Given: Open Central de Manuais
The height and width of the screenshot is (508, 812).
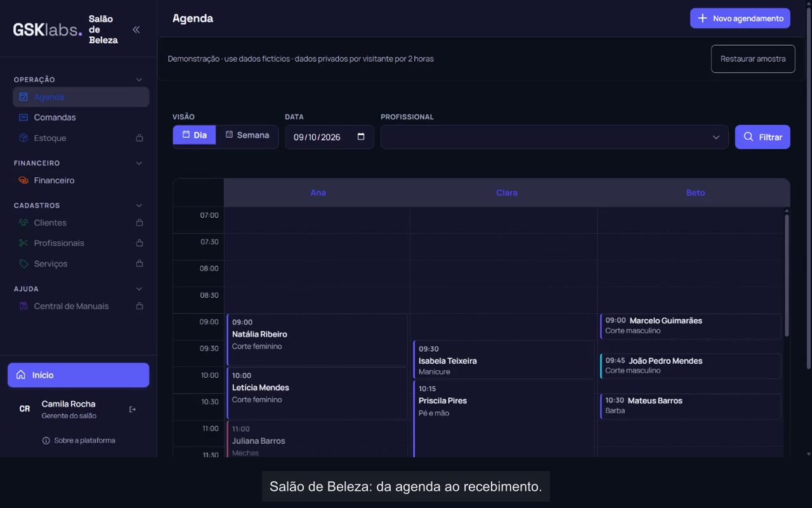Looking at the screenshot, I should tap(81, 306).
